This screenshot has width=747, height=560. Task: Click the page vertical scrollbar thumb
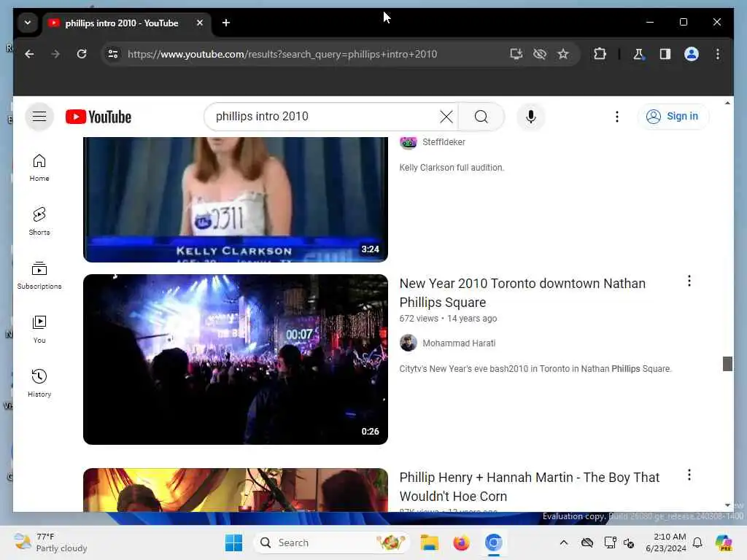(x=727, y=363)
